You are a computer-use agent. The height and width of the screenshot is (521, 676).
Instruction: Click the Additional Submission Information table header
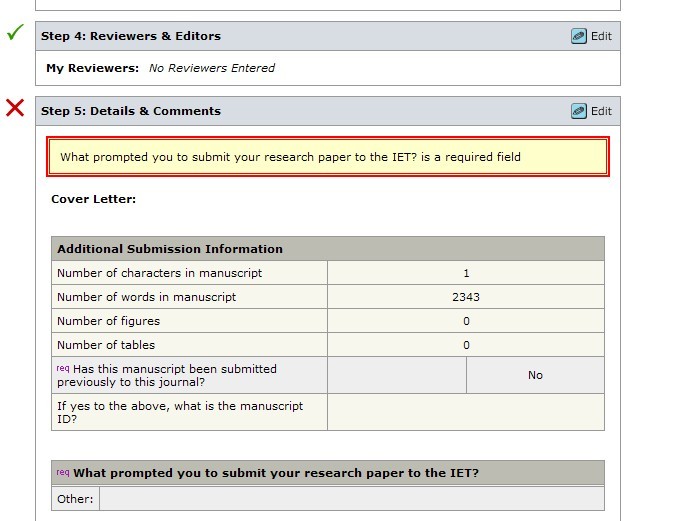pyautogui.click(x=170, y=249)
